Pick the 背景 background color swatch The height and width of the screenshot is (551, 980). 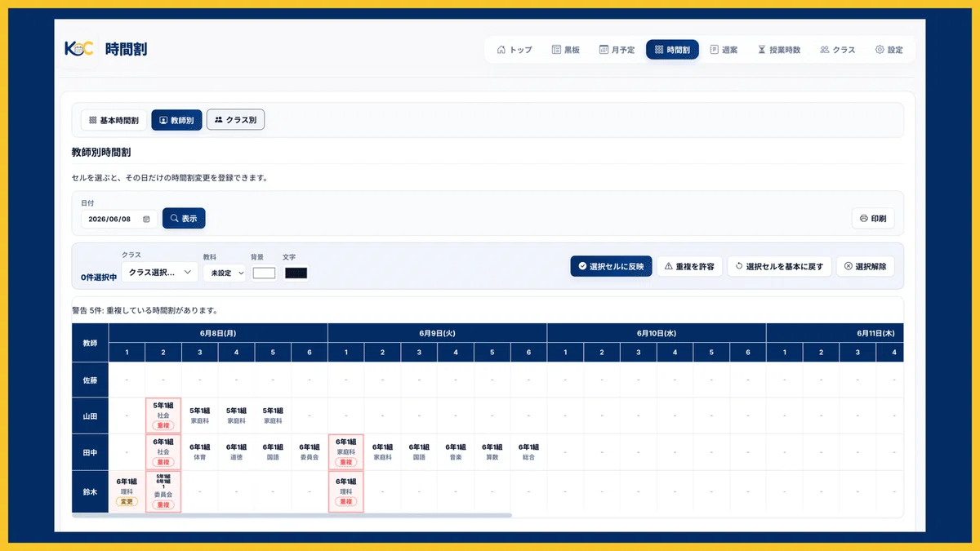[264, 273]
